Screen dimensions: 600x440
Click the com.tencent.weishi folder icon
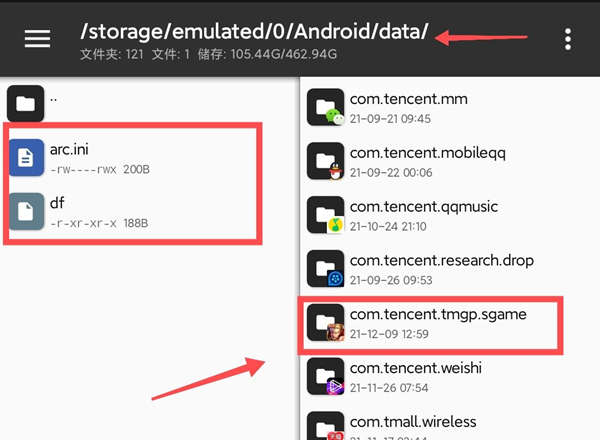pos(326,377)
